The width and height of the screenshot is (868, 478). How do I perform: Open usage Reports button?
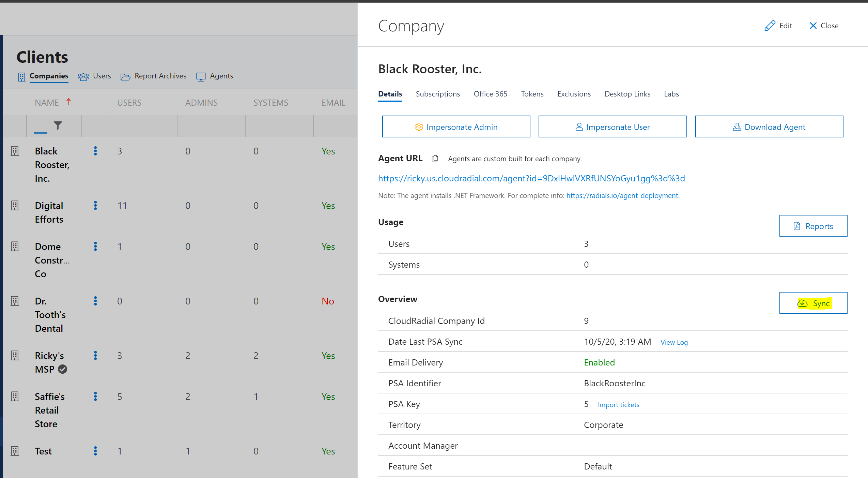click(x=813, y=226)
